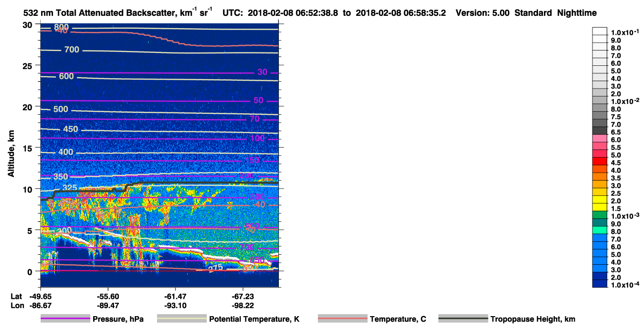Click the 800 potential temperature contour label
The image size is (644, 330).
tap(62, 27)
